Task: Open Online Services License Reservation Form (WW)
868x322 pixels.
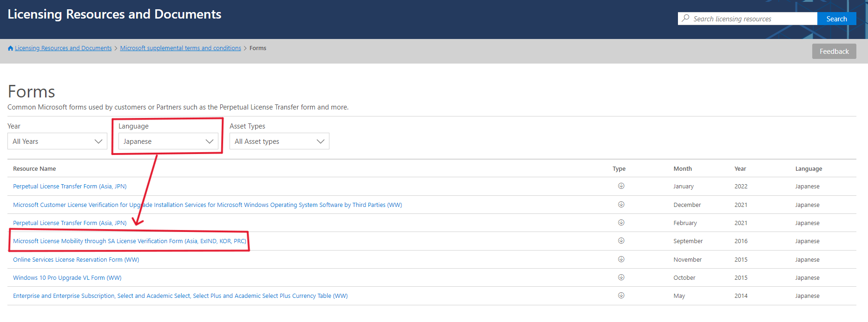Action: pyautogui.click(x=76, y=260)
